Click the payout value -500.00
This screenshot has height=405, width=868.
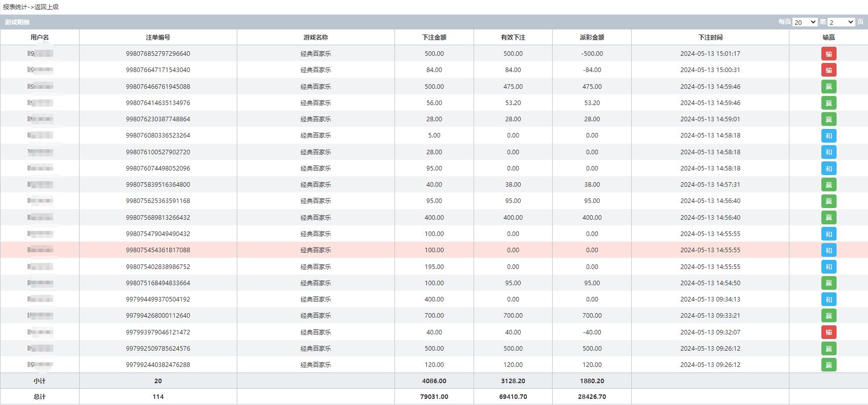[592, 54]
